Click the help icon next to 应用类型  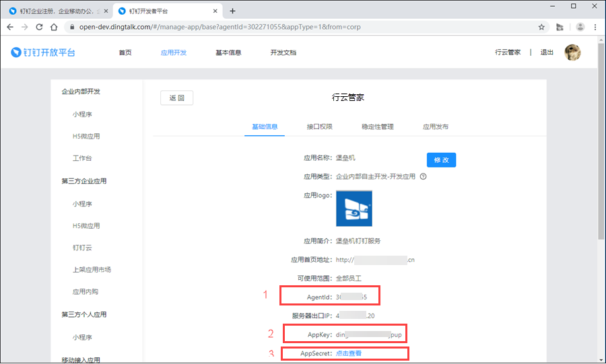pyautogui.click(x=424, y=176)
